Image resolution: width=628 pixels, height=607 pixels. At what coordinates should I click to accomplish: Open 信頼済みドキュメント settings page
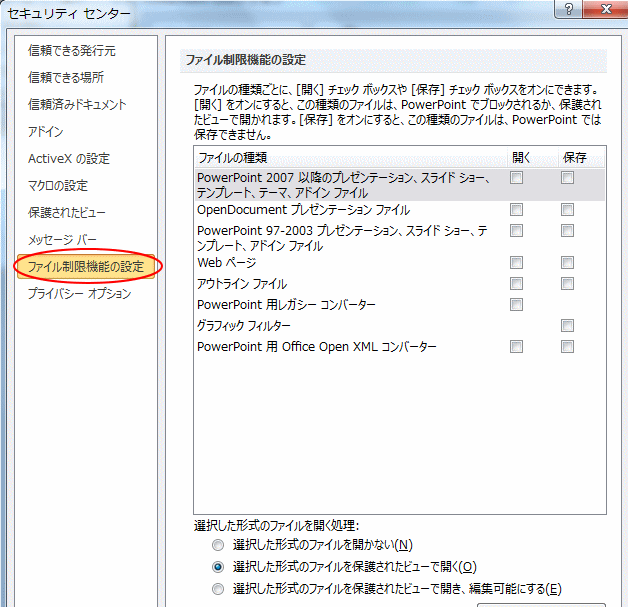coord(77,105)
